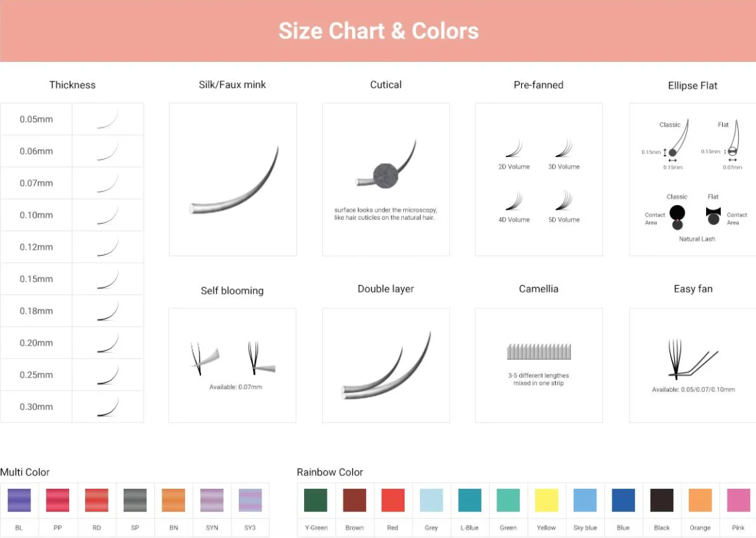The height and width of the screenshot is (538, 756).
Task: Click the Camellia lash strip image
Action: point(538,352)
